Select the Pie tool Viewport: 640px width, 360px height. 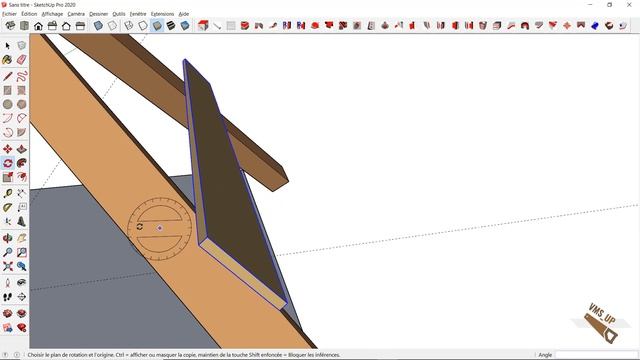click(22, 132)
